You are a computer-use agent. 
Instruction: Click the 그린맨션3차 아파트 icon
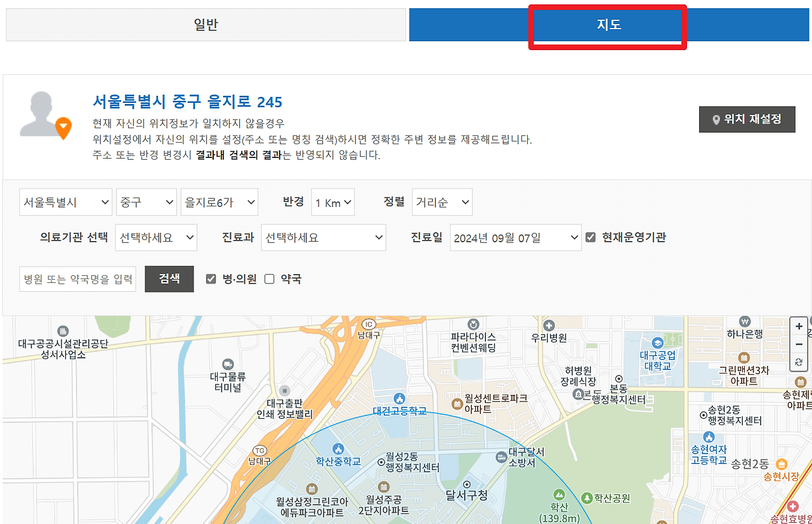[745, 357]
